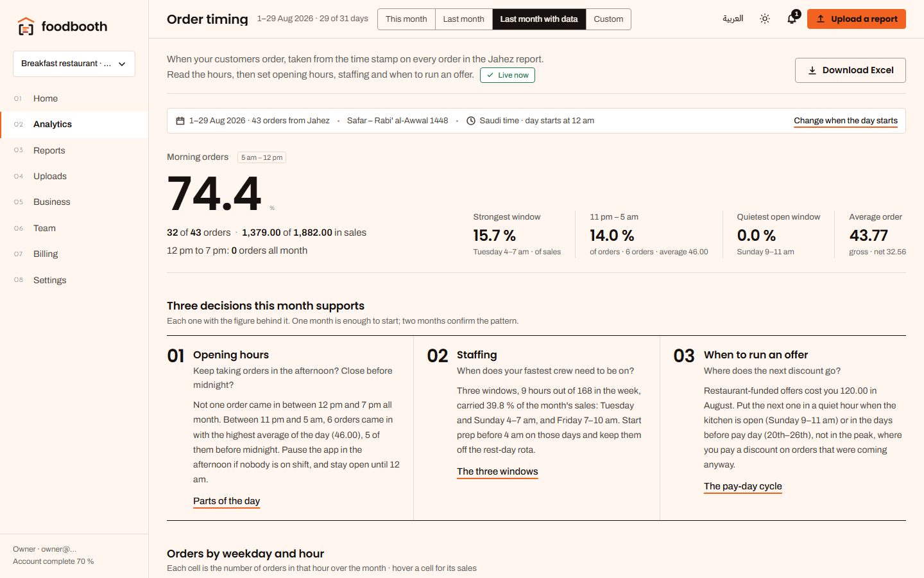Open Business in sidebar
This screenshot has height=578, width=924.
[74, 202]
